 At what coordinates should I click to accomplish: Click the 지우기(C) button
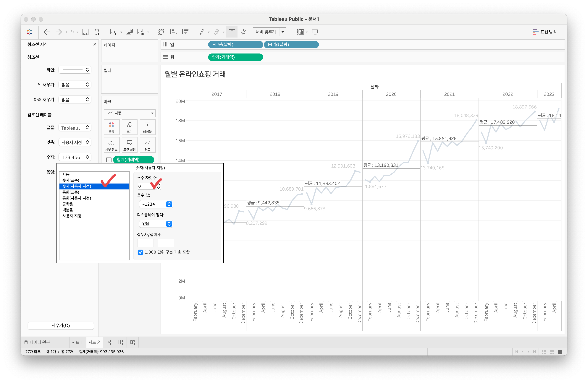(61, 325)
